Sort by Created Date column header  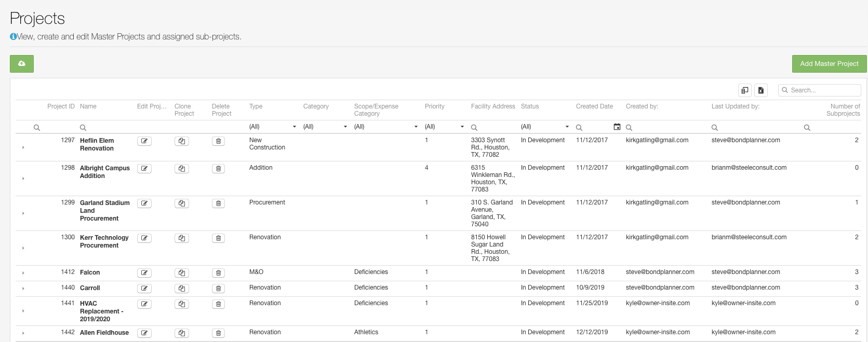[x=594, y=106]
